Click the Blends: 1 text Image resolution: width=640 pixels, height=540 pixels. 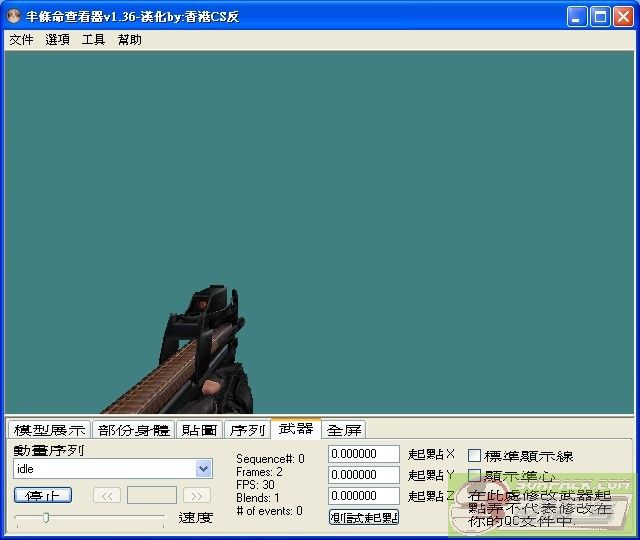tap(258, 498)
